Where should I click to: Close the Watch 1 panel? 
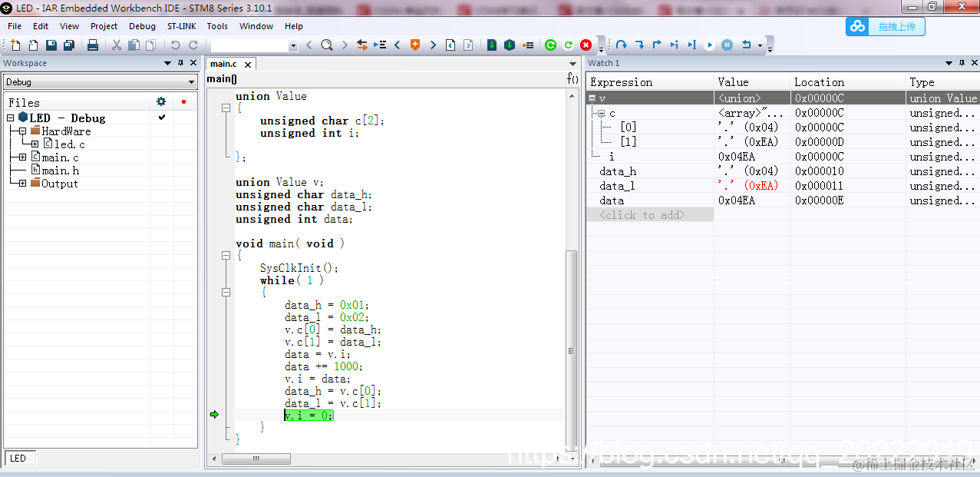973,63
